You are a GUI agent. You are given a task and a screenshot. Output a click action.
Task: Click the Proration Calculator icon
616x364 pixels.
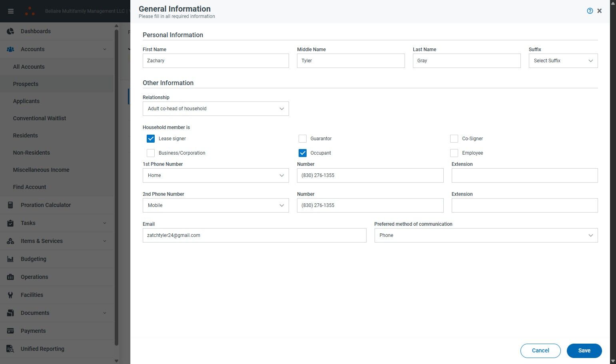(11, 205)
